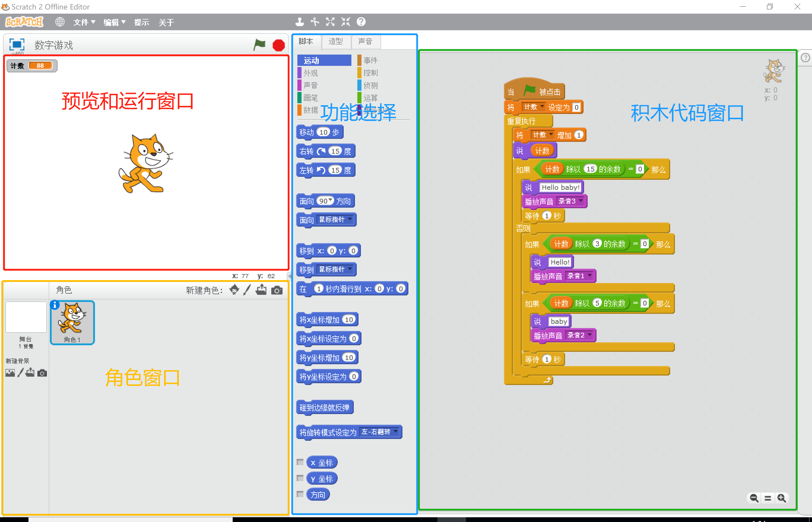Enable the x 坐标 checkbox
The height and width of the screenshot is (522, 812).
(300, 462)
